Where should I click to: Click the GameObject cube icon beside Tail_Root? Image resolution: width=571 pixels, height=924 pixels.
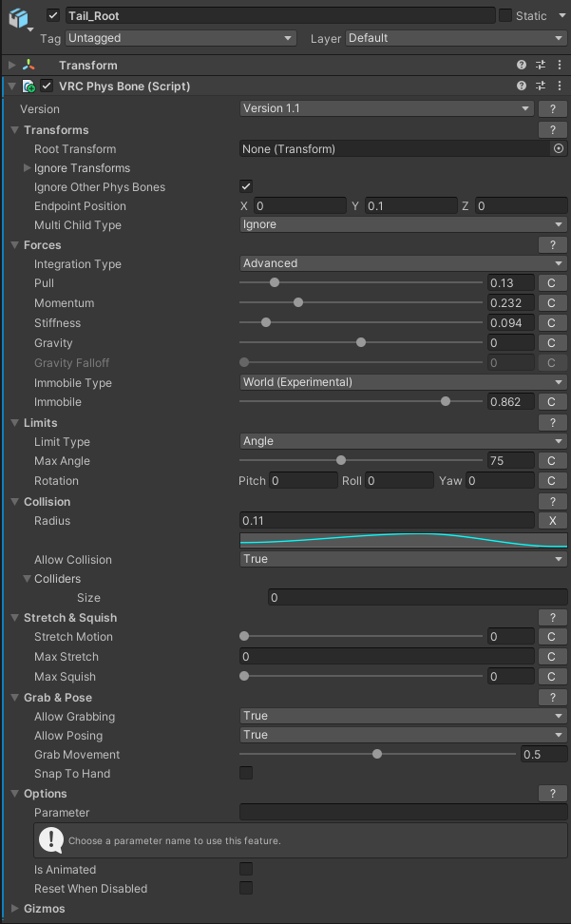click(18, 19)
